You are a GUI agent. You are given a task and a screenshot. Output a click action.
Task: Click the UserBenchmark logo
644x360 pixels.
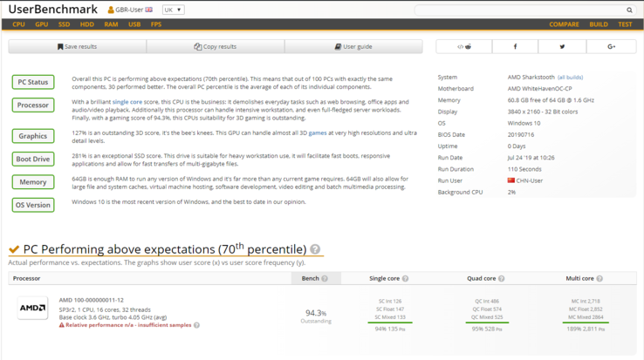point(53,9)
